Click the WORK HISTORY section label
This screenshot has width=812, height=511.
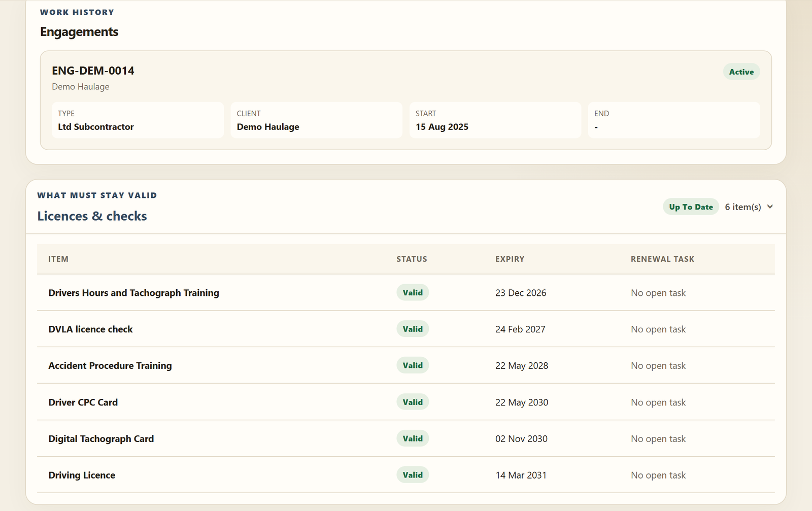click(77, 12)
